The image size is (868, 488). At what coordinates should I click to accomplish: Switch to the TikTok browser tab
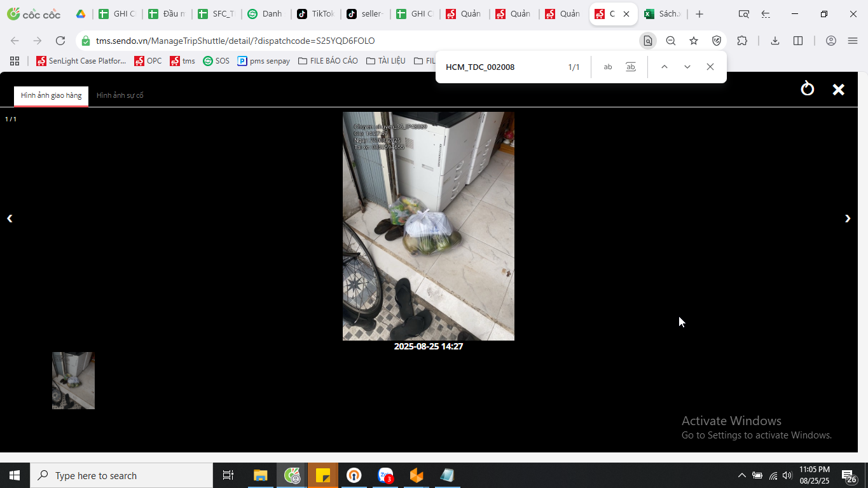point(316,14)
